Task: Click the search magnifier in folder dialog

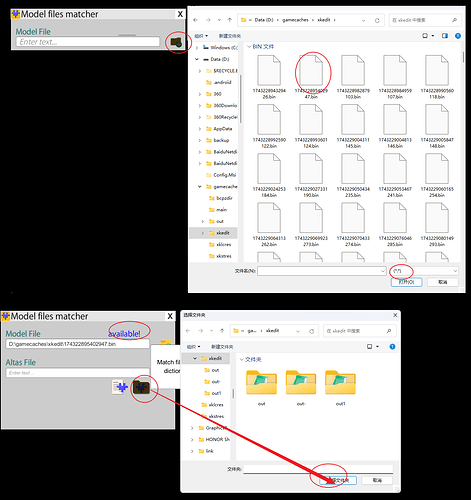Action: coord(389,331)
